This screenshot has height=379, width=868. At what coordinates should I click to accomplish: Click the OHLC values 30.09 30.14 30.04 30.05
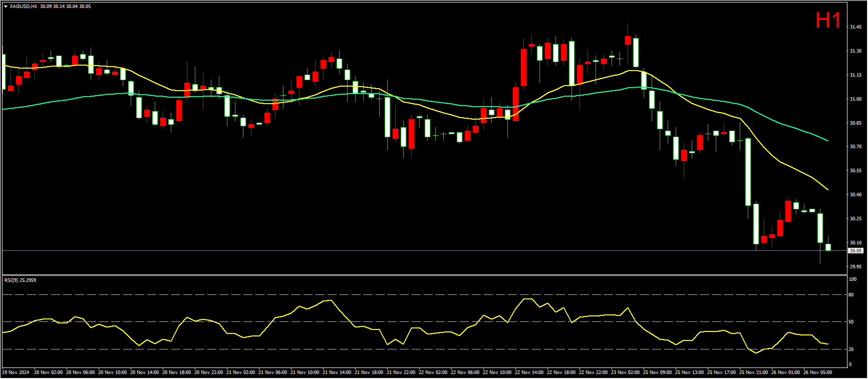tap(65, 7)
